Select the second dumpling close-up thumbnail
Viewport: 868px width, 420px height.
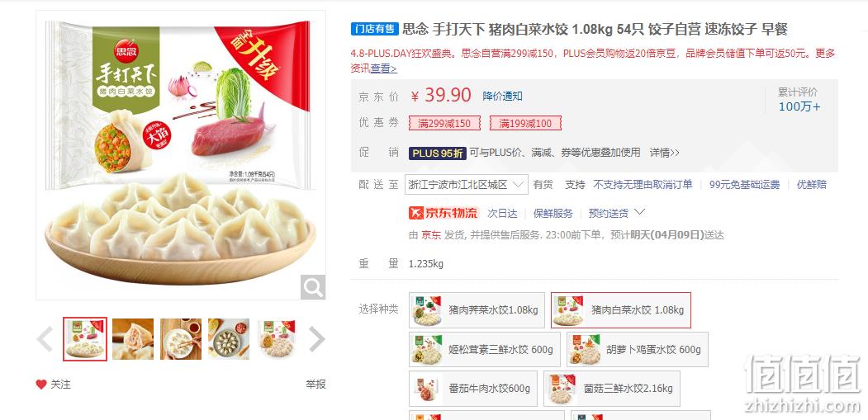point(133,339)
